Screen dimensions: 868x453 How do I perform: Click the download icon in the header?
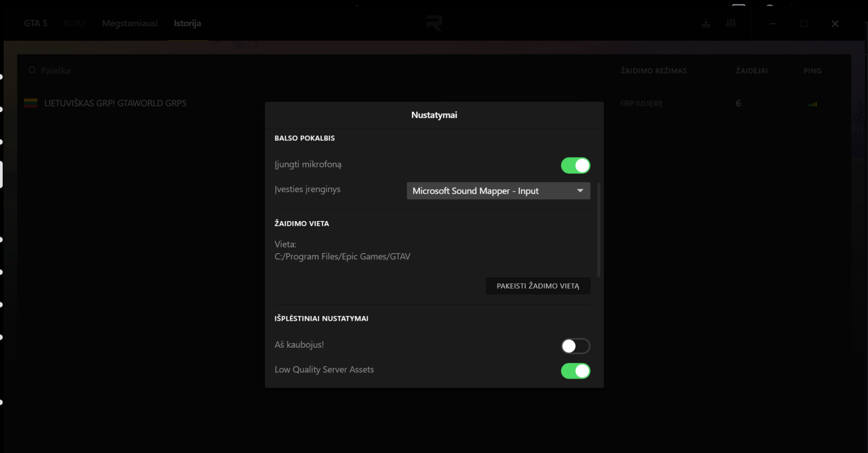pos(706,23)
